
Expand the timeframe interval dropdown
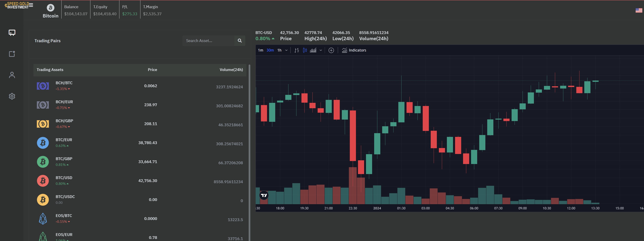[286, 50]
